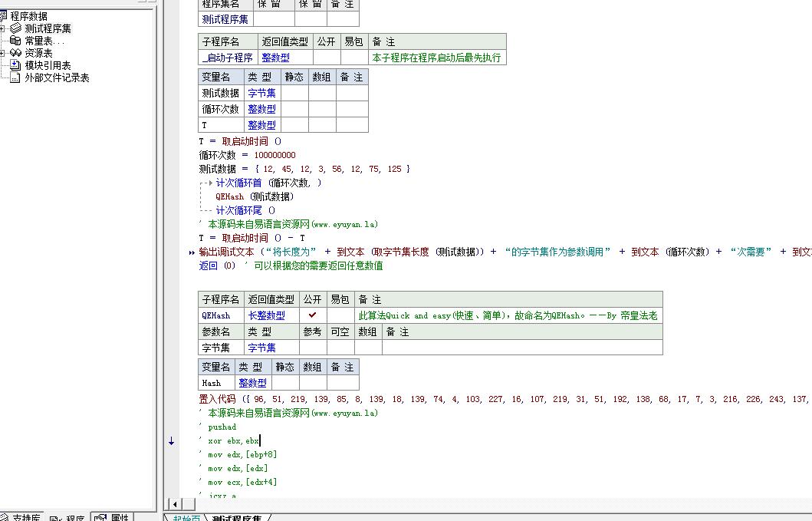Click the 程序 tab icon
The width and height of the screenshot is (812, 521).
pos(56,518)
